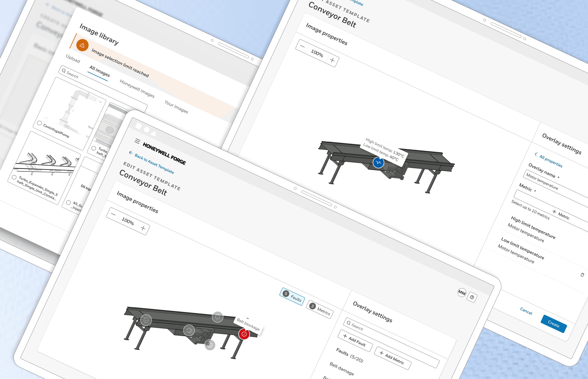Zoom in with plus on the back right tablet
588x379 pixels.
click(332, 60)
